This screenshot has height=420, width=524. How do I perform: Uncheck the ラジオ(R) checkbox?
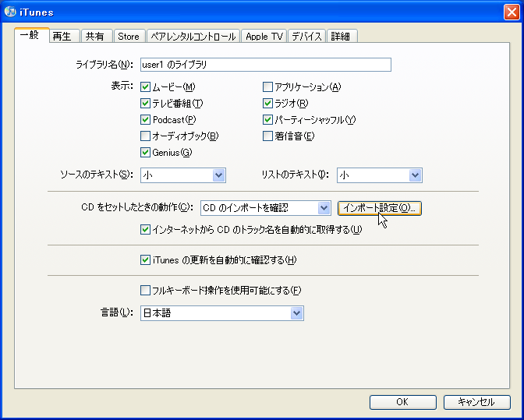(267, 103)
